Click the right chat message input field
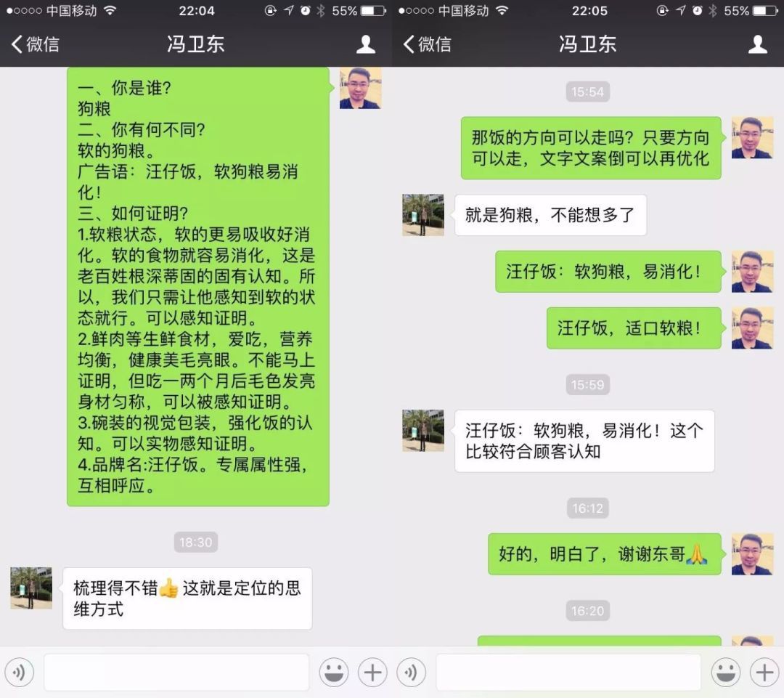784x698 pixels. (x=568, y=672)
